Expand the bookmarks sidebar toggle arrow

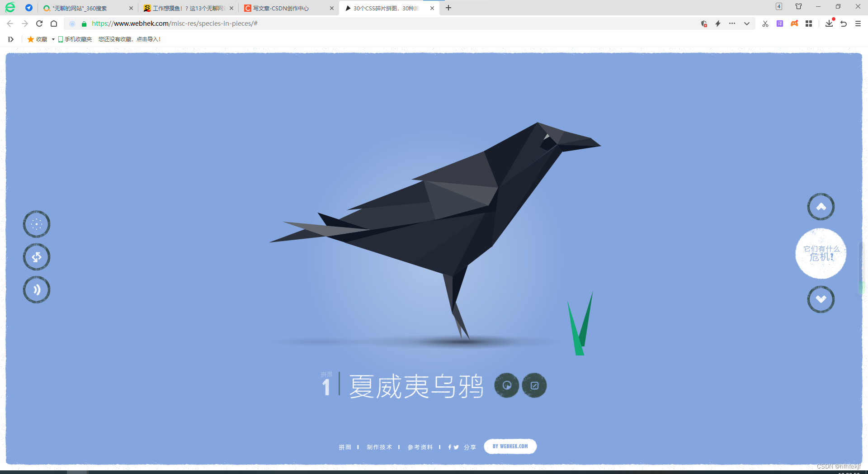tap(11, 39)
